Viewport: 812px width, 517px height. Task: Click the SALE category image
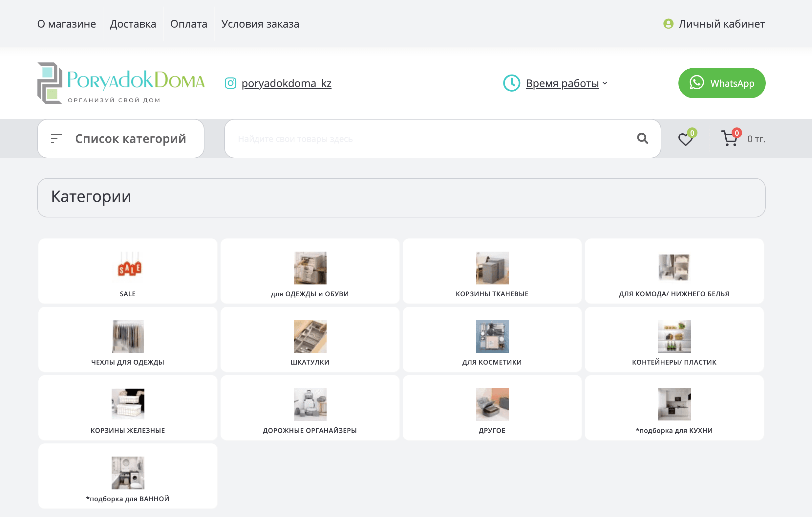coord(128,268)
